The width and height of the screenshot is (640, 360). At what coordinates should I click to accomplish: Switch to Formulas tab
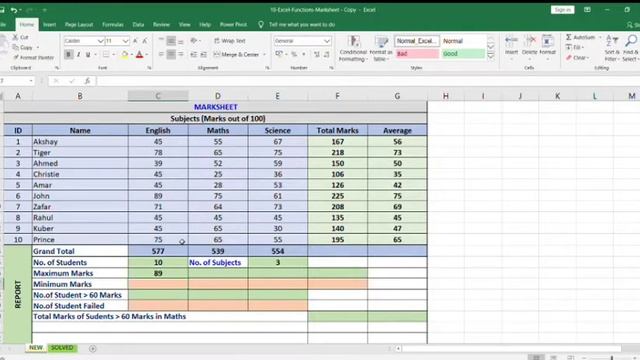[x=113, y=24]
